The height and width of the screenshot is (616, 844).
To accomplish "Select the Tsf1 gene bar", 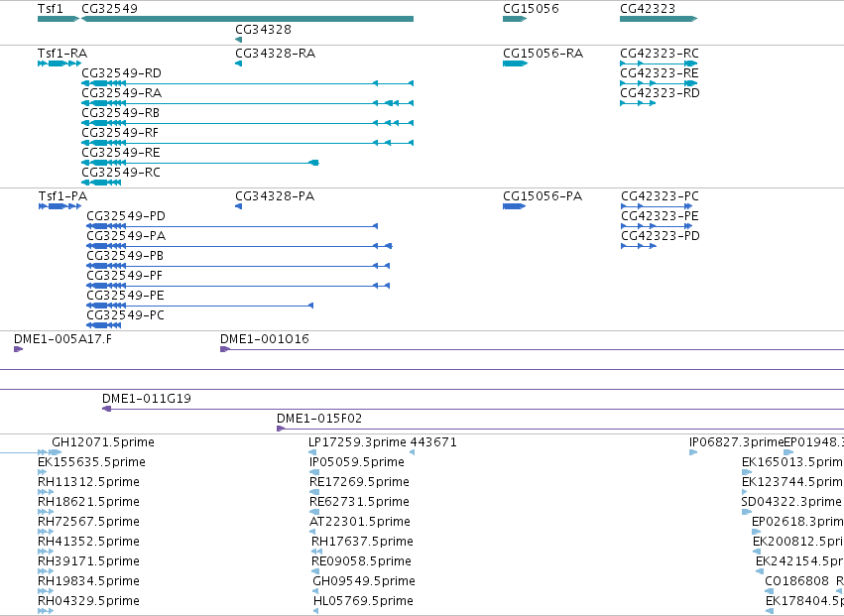I will pos(59,19).
